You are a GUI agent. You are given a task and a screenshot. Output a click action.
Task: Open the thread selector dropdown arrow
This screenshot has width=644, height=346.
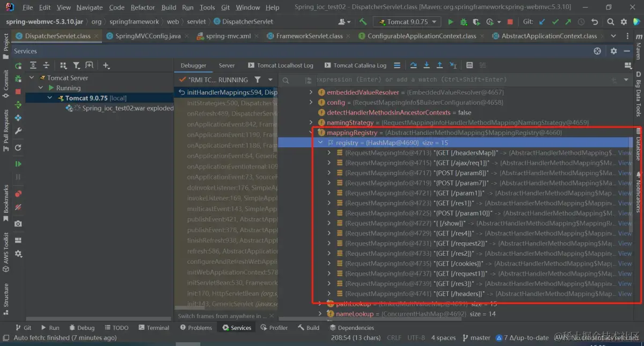(x=270, y=80)
